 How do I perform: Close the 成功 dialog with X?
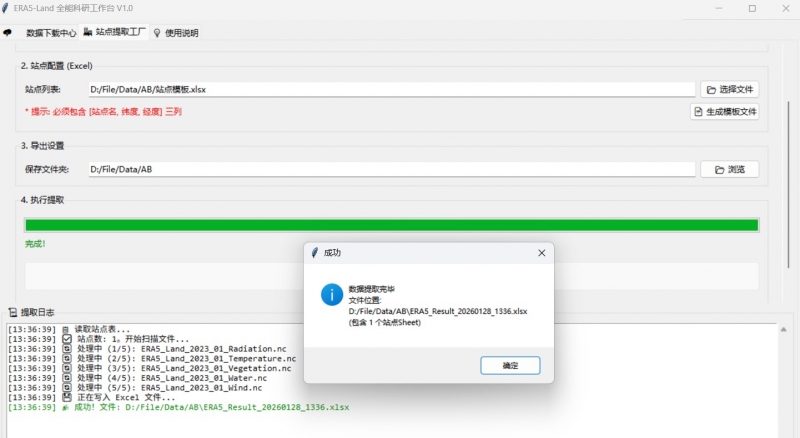pos(541,253)
